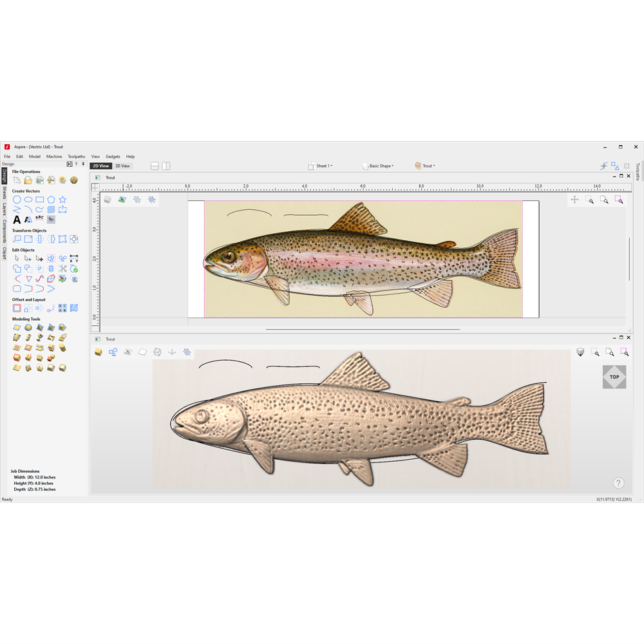The width and height of the screenshot is (644, 644).
Task: Select the Fillet tool with rounded rectangle
Action: (17, 289)
